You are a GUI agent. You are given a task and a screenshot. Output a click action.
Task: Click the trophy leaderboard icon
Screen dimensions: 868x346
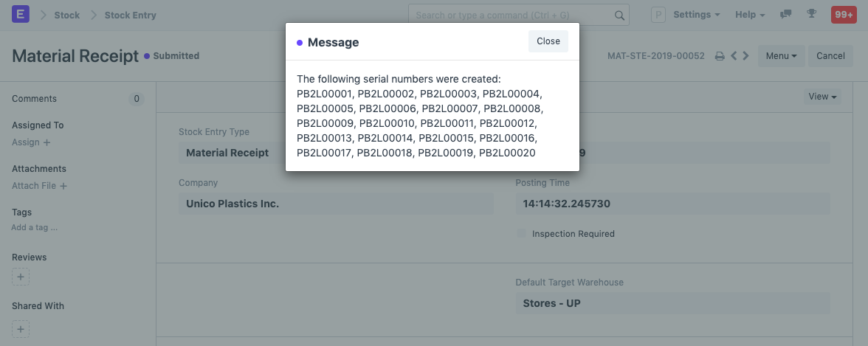pyautogui.click(x=812, y=15)
